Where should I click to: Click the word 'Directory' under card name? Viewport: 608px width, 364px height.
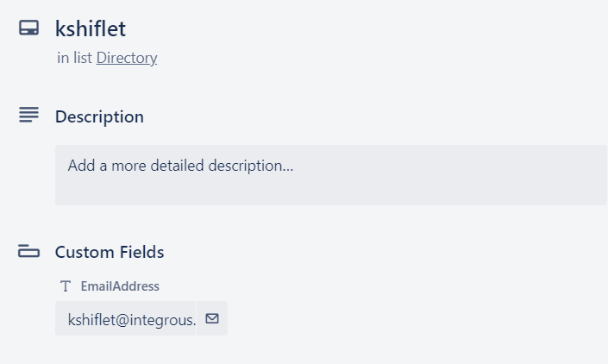coord(127,58)
